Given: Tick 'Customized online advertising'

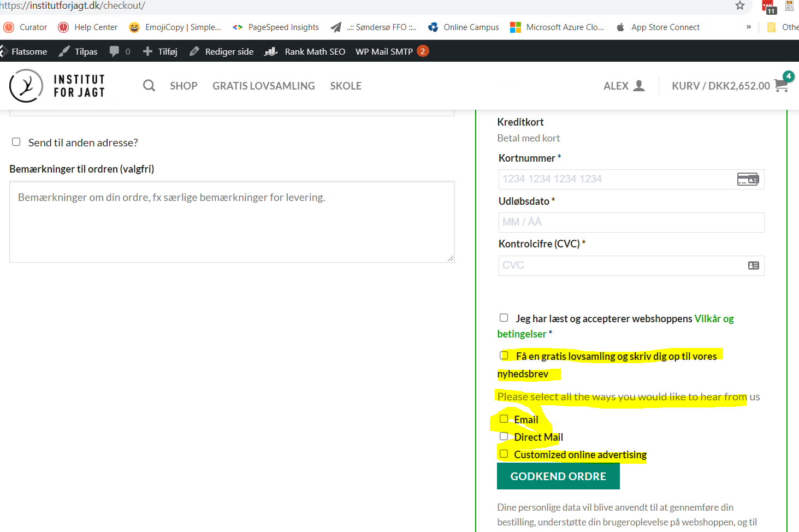Looking at the screenshot, I should [x=503, y=453].
